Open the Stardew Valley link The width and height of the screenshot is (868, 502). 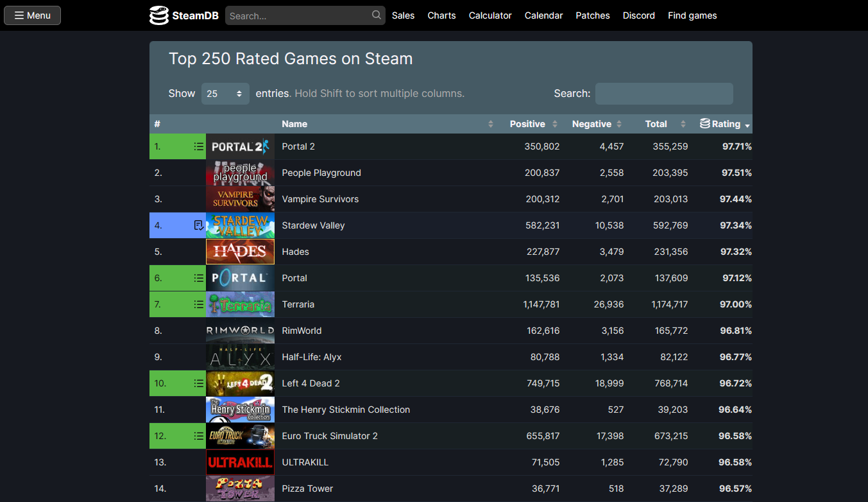click(x=313, y=225)
